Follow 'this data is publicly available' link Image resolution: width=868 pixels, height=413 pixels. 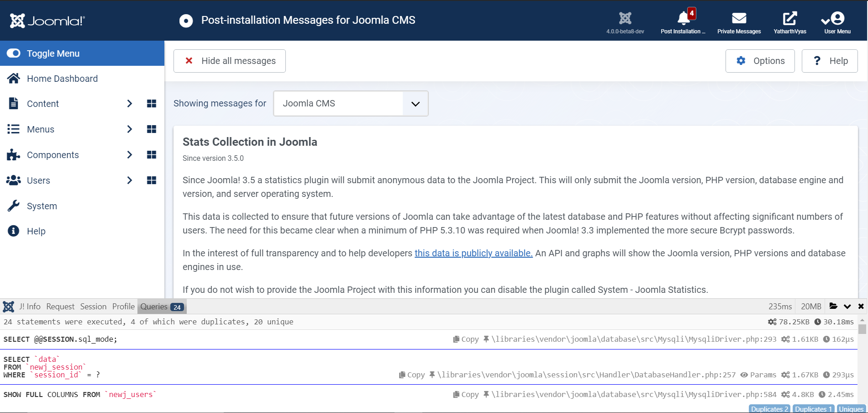(473, 253)
